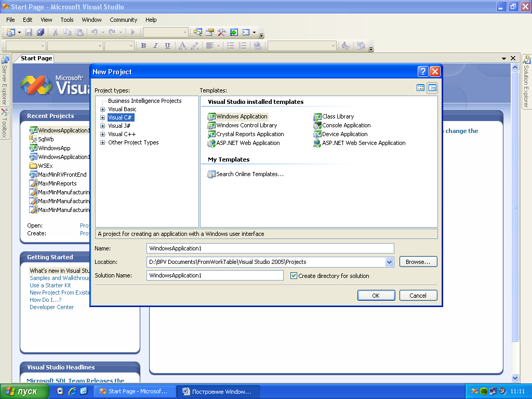Expand the Visual J# project types node
This screenshot has height=399, width=532.
click(x=102, y=126)
